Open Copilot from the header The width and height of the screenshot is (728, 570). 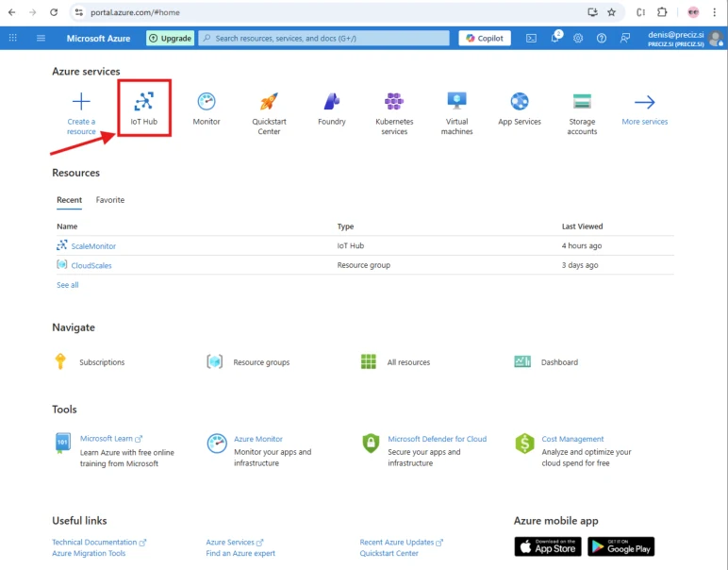485,38
